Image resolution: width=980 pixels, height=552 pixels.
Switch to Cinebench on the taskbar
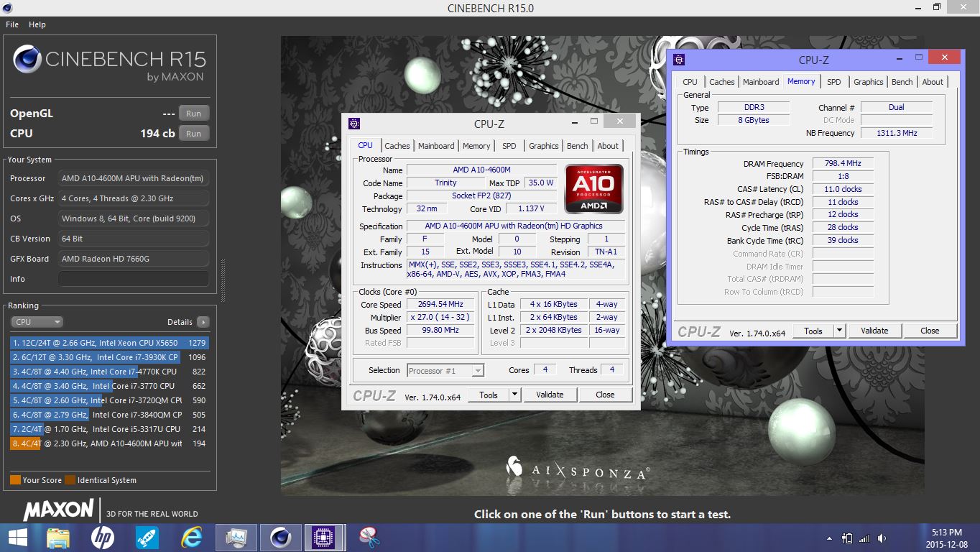[x=280, y=537]
